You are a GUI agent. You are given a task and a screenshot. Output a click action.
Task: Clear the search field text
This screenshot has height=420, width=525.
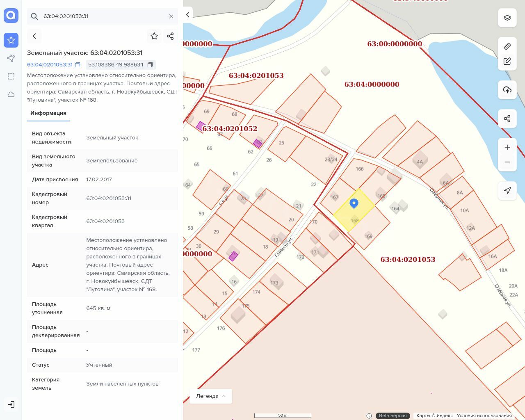171,16
